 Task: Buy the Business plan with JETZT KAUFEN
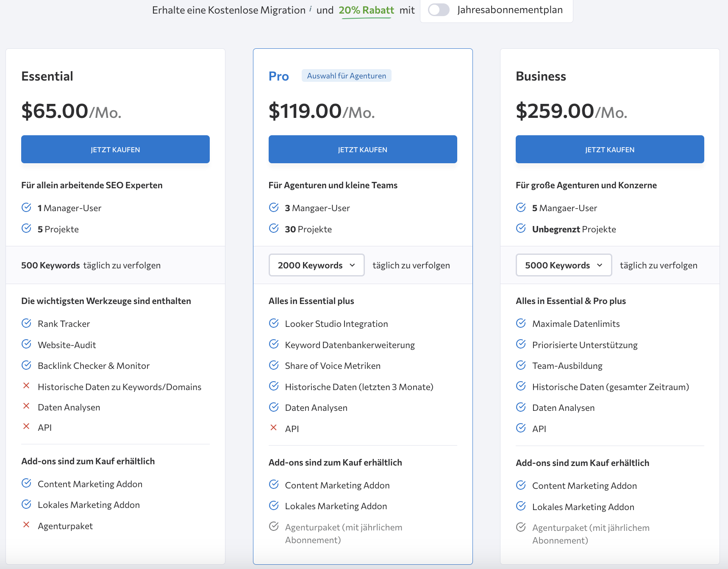pos(610,149)
